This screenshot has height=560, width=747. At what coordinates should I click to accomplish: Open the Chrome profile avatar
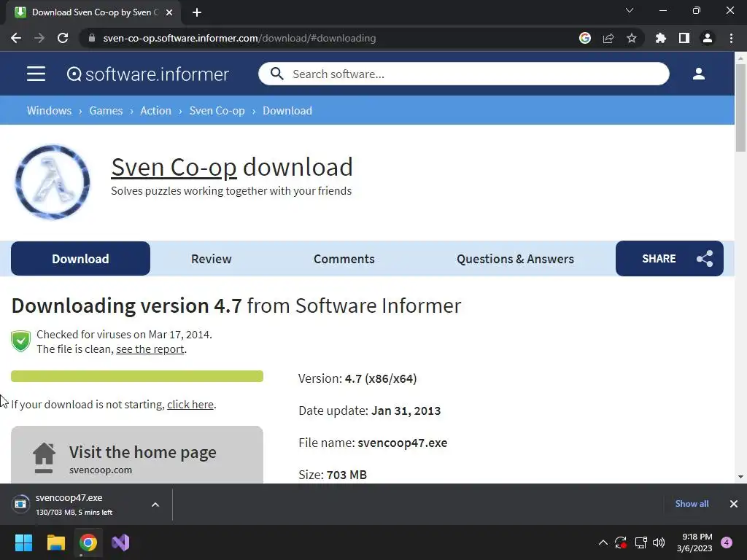pyautogui.click(x=708, y=38)
